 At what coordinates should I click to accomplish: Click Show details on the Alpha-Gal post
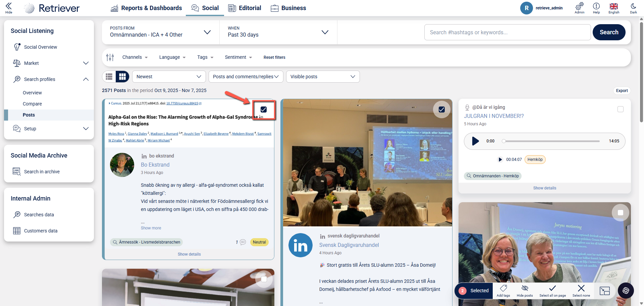(189, 254)
